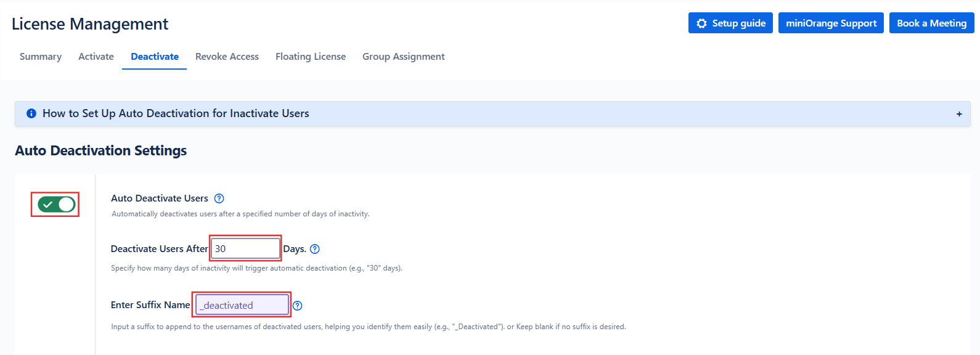Click the miniOrange Support button

[x=831, y=23]
